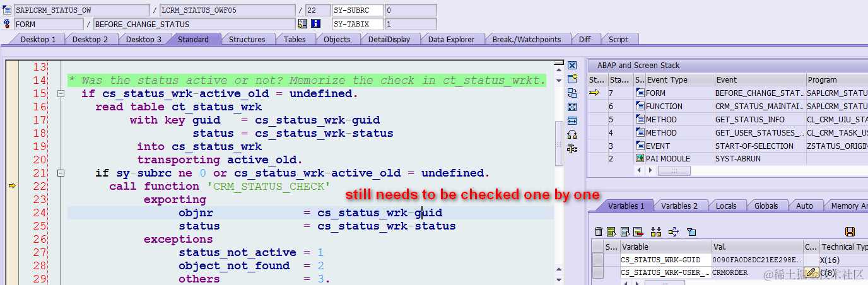The width and height of the screenshot is (868, 285).
Task: Switch to the Variables 2 tab
Action: [x=679, y=206]
